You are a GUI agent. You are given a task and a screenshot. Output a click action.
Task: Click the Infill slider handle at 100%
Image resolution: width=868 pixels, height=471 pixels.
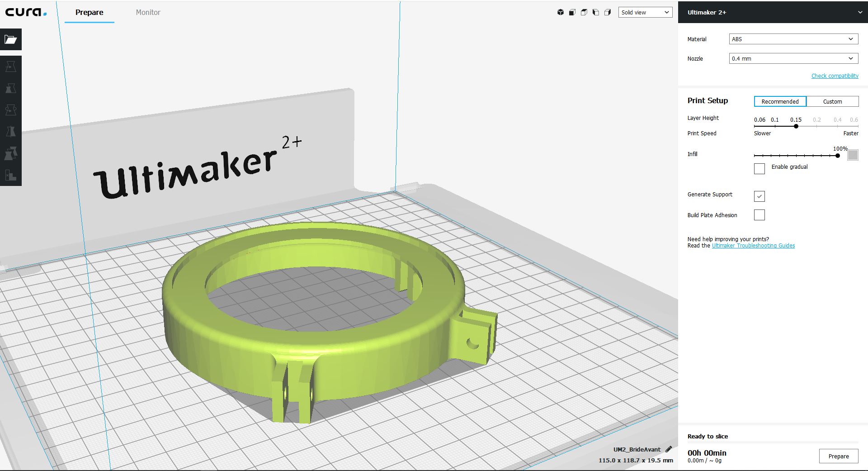[838, 156]
